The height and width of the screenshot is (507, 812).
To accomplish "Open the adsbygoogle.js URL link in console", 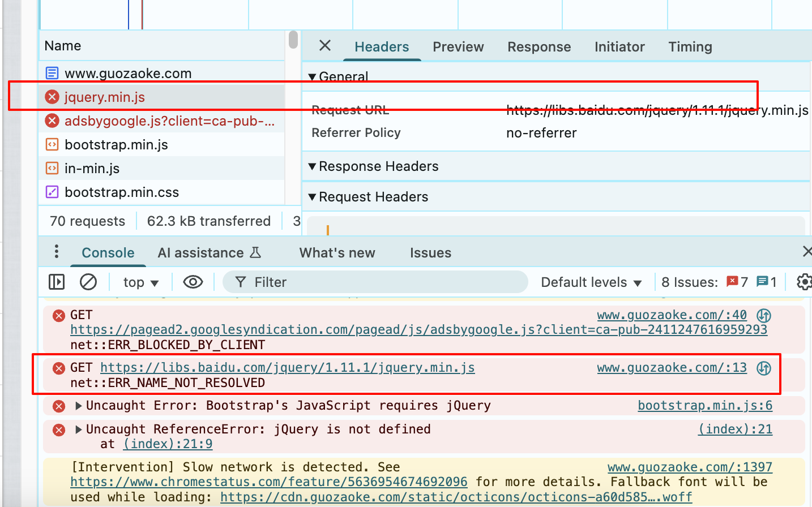I will pyautogui.click(x=419, y=330).
